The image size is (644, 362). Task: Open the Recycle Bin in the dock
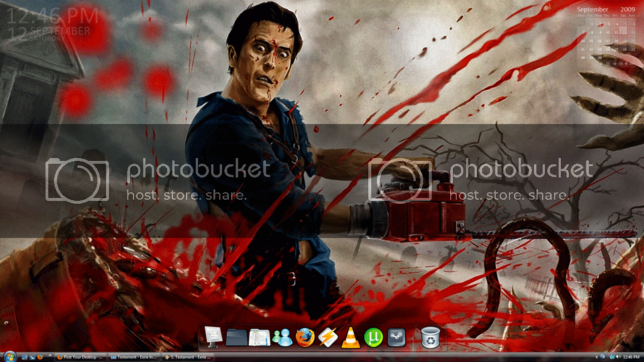430,337
